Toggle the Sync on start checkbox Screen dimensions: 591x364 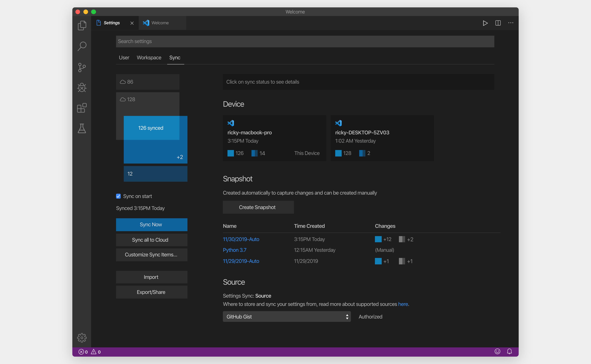[x=118, y=196]
